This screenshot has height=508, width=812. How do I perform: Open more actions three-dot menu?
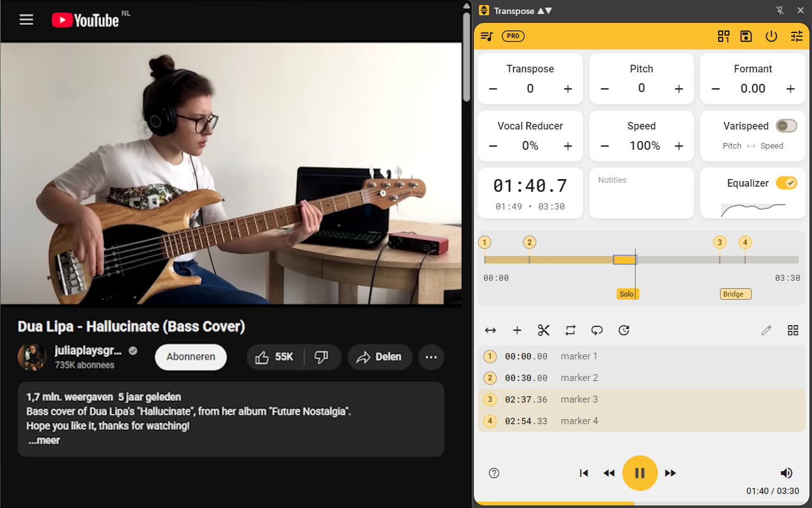click(431, 358)
